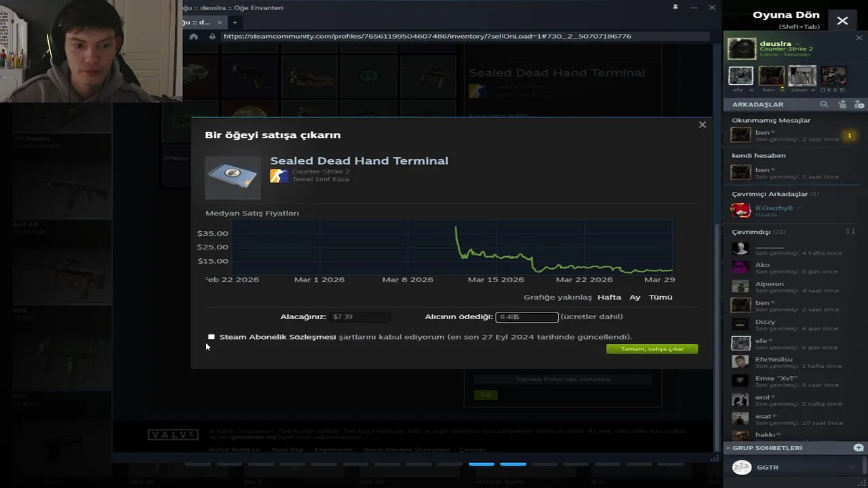The height and width of the screenshot is (488, 868).
Task: Click the Counter-Strike 2 game icon in dialog
Action: click(x=279, y=176)
